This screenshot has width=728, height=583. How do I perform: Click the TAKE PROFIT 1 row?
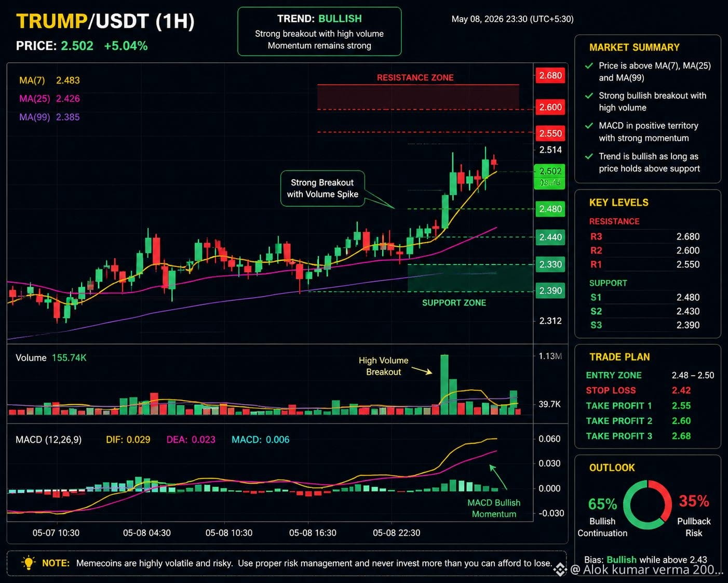point(638,406)
